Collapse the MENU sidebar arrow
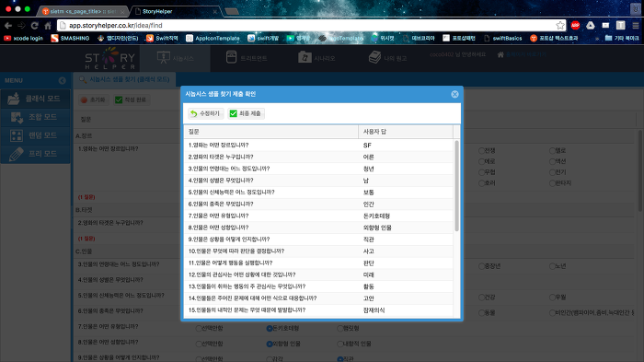Screen dimensions: 644x362 coord(62,81)
